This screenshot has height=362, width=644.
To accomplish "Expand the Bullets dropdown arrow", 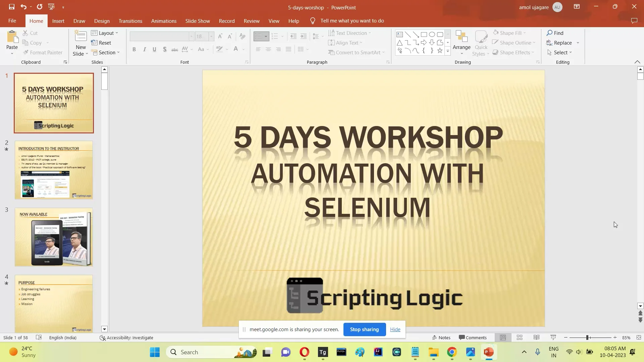I will click(266, 36).
